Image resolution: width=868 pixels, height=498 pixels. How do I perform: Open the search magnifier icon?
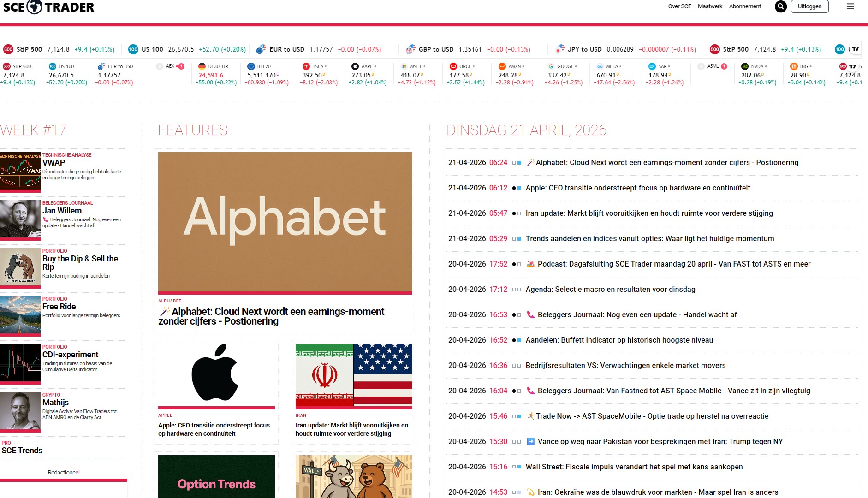[x=780, y=6]
